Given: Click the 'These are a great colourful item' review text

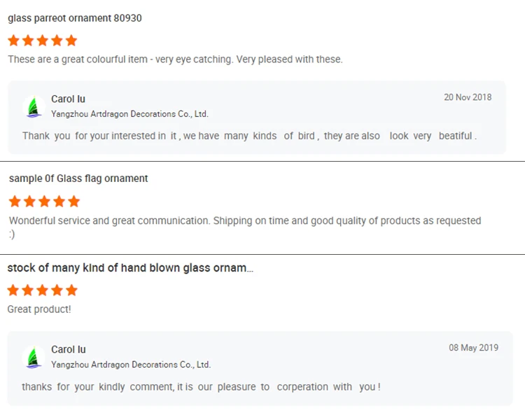Looking at the screenshot, I should coord(175,59).
